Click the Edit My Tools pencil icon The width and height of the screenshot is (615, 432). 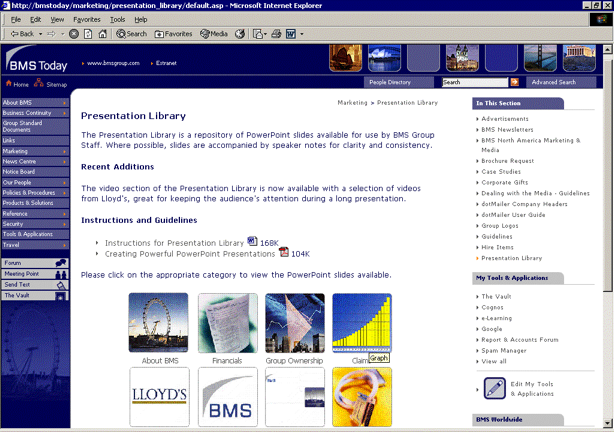491,389
